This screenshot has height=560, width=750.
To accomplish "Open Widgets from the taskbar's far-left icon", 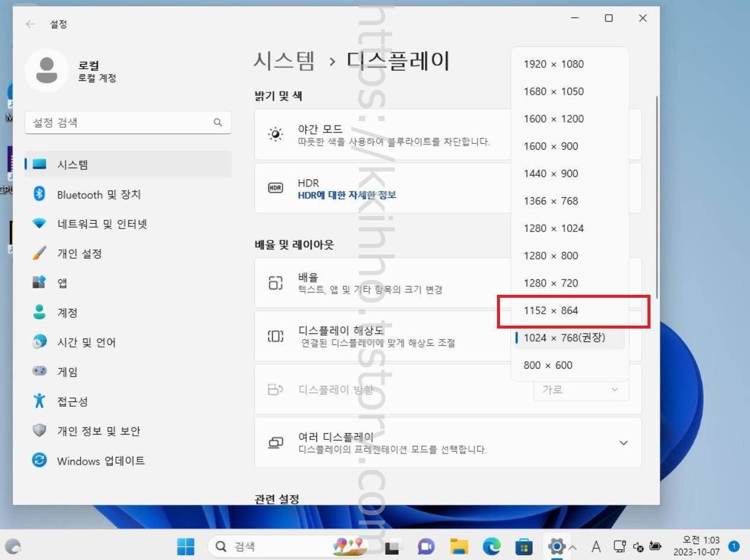I will point(12,547).
